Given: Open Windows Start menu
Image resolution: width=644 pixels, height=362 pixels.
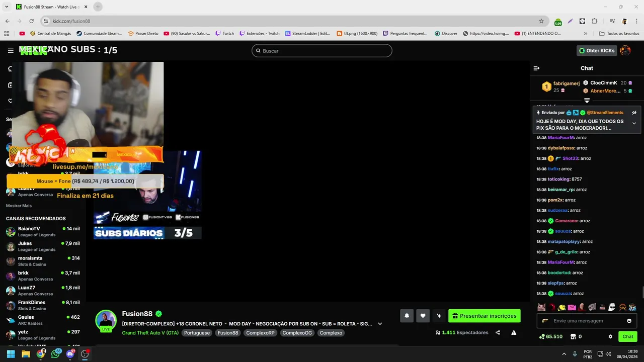Looking at the screenshot, I should point(11,354).
